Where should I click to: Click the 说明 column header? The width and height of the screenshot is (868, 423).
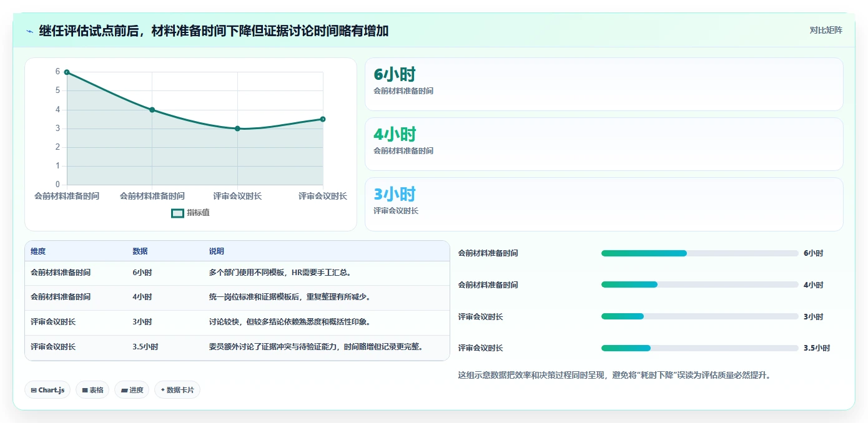[x=216, y=251]
